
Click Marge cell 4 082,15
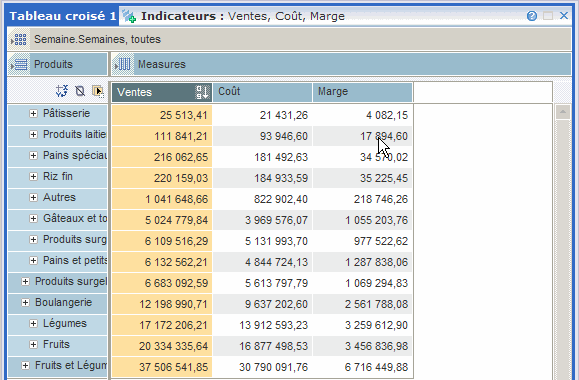click(363, 115)
